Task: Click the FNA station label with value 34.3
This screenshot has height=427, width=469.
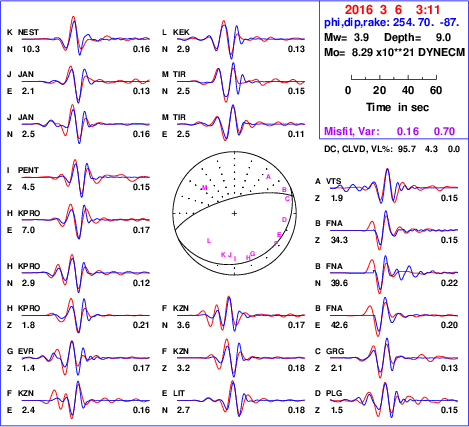Action: click(334, 223)
